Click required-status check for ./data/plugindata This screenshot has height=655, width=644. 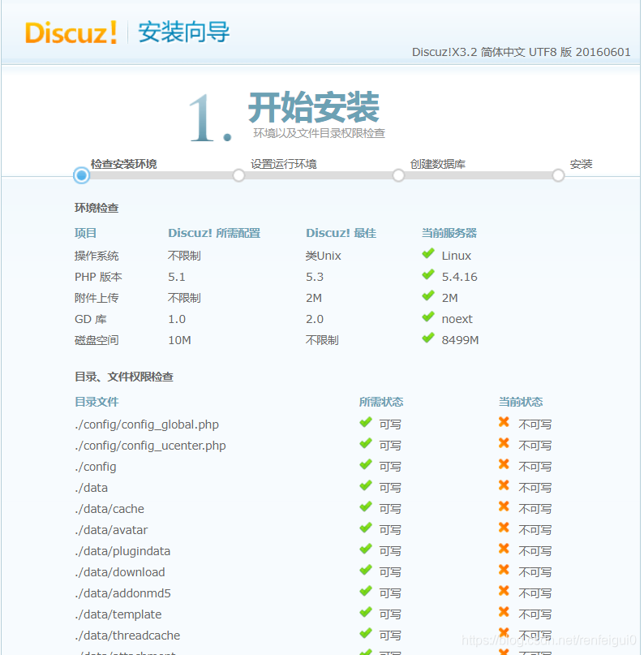(366, 549)
